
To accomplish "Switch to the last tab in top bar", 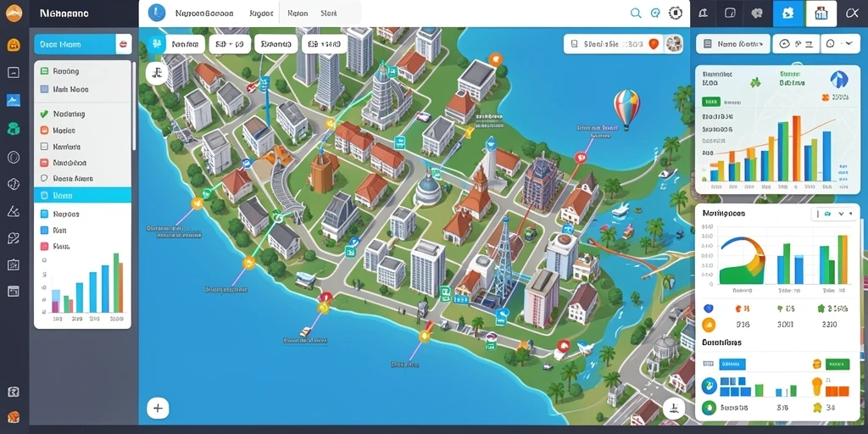I will pyautogui.click(x=328, y=14).
